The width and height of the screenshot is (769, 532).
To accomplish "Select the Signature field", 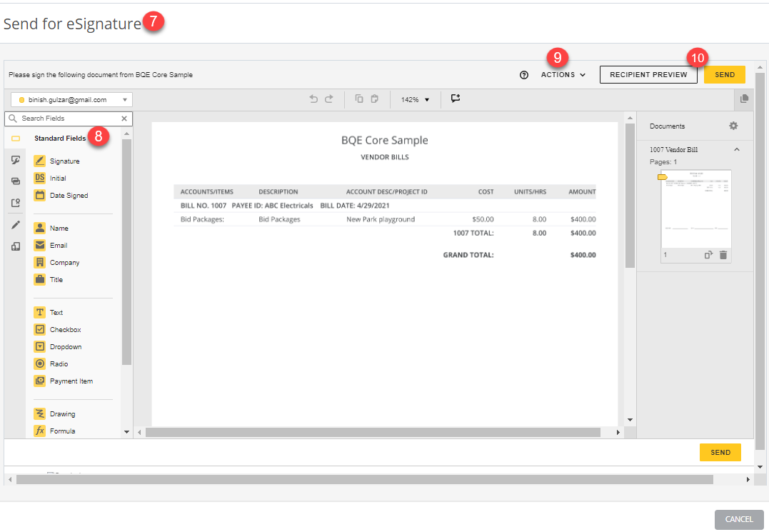I will 57,161.
